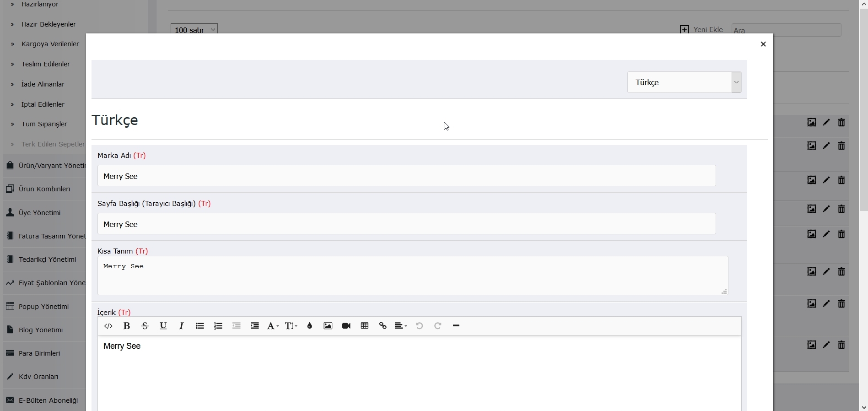Open the font family dropdown
This screenshot has width=868, height=411.
[273, 326]
